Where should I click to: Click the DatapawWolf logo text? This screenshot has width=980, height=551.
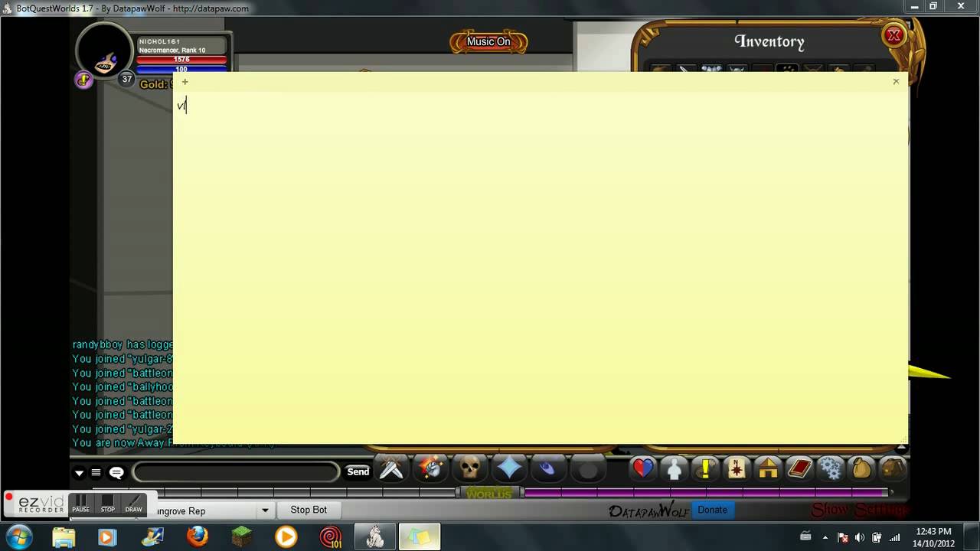(x=648, y=510)
